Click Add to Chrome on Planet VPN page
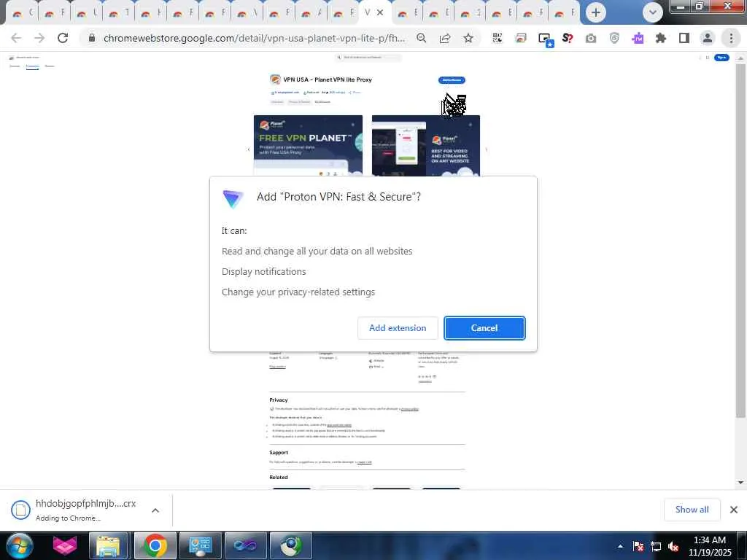This screenshot has height=560, width=747. [x=452, y=80]
